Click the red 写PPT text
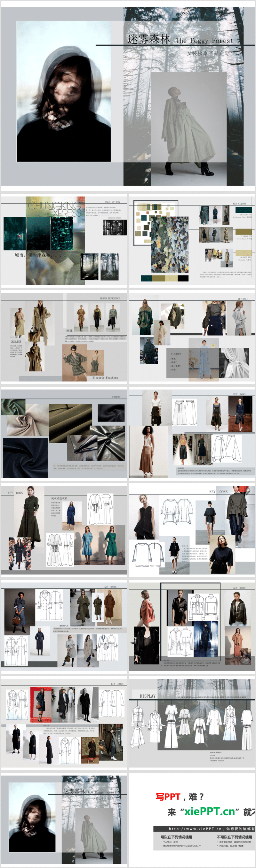Screen dimensions: 256x868 click(x=168, y=796)
